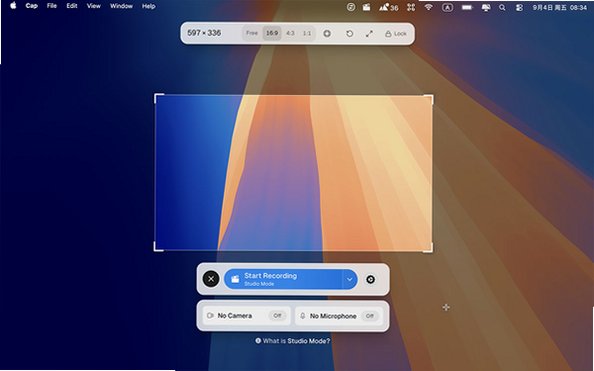Click the Command-key symbol menu bar icon

(411, 7)
